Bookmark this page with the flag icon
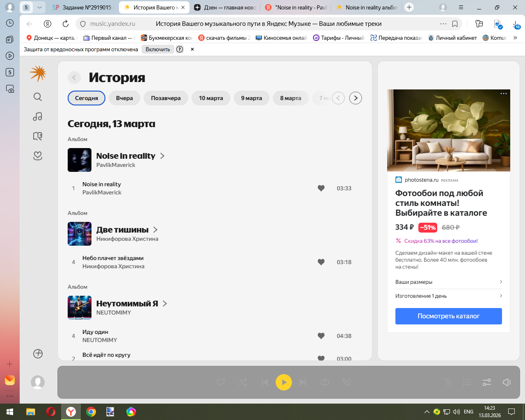 (x=455, y=24)
